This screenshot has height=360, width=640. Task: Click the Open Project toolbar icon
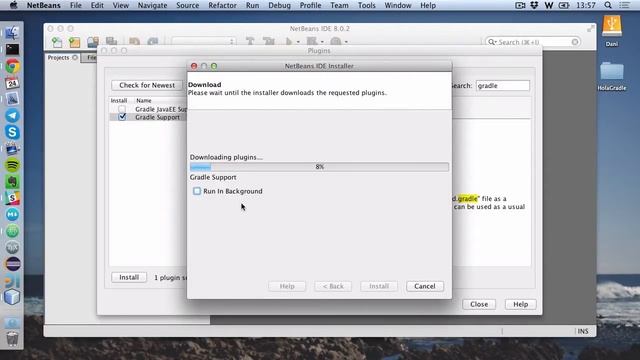[93, 42]
